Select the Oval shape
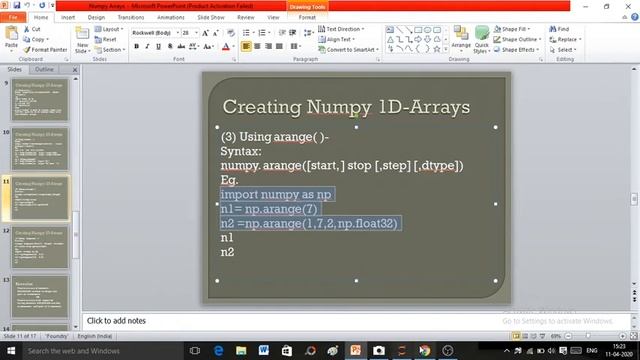Screen dimensions: 640x360 [x=427, y=30]
